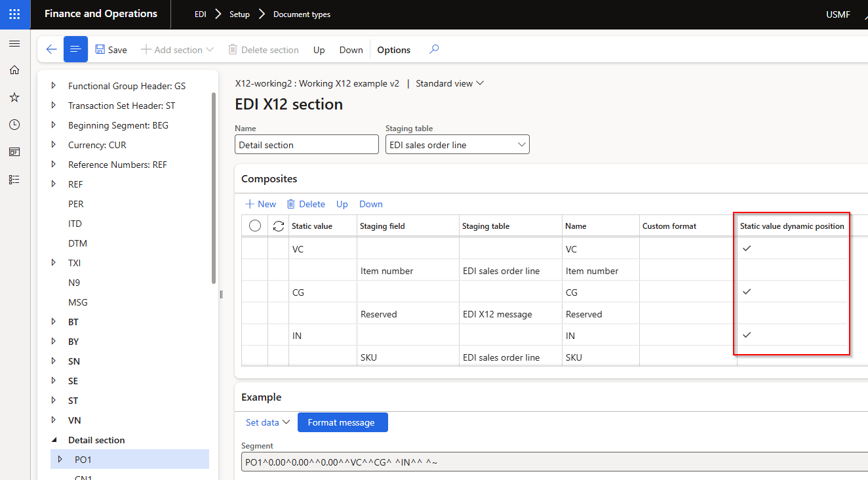Click the EDI X12 message staging table cell

510,313
